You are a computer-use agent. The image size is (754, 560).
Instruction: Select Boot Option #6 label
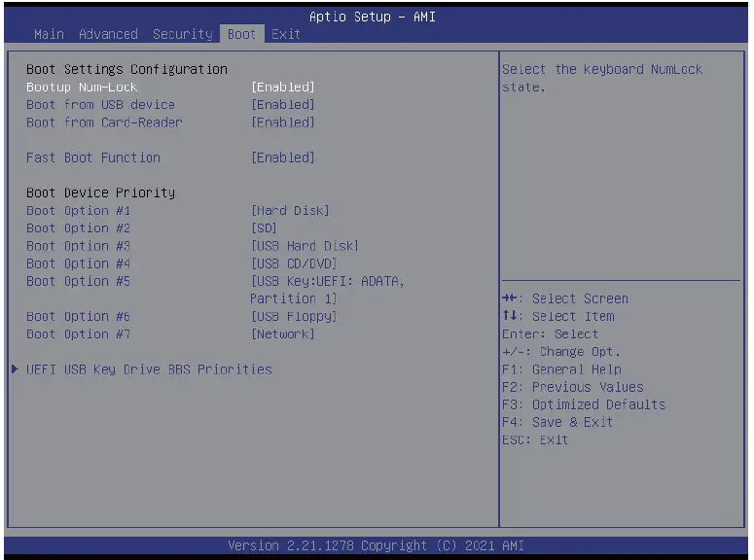(x=79, y=317)
